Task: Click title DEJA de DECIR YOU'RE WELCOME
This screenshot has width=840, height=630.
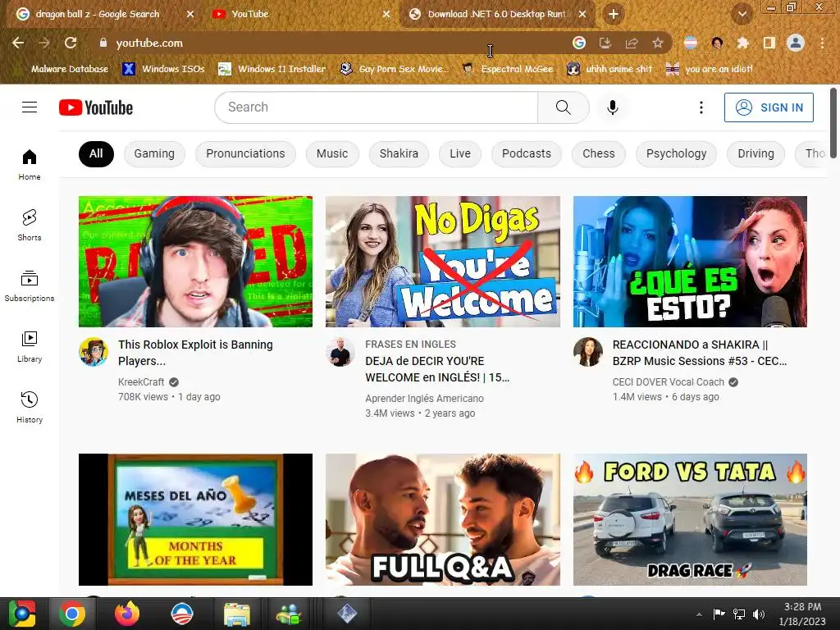Action: click(437, 369)
